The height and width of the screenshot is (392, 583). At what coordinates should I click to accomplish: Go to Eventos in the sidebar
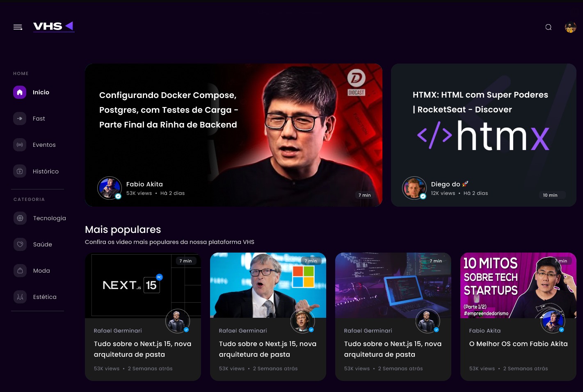click(44, 145)
